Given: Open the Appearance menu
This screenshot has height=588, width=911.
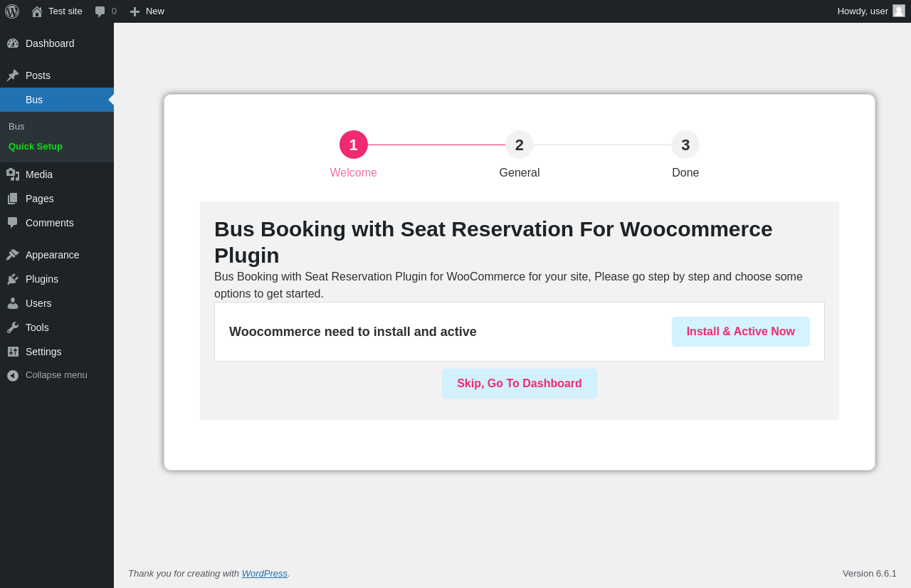Looking at the screenshot, I should [52, 255].
